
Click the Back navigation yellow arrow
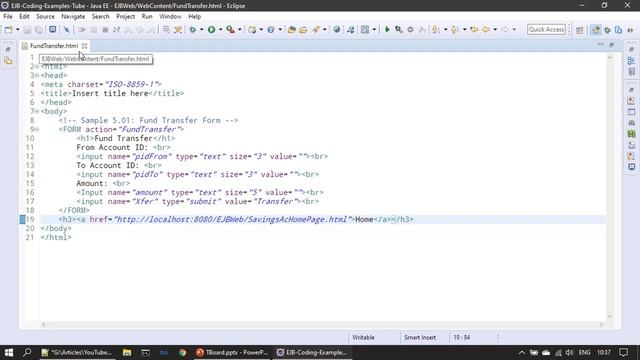click(486, 29)
